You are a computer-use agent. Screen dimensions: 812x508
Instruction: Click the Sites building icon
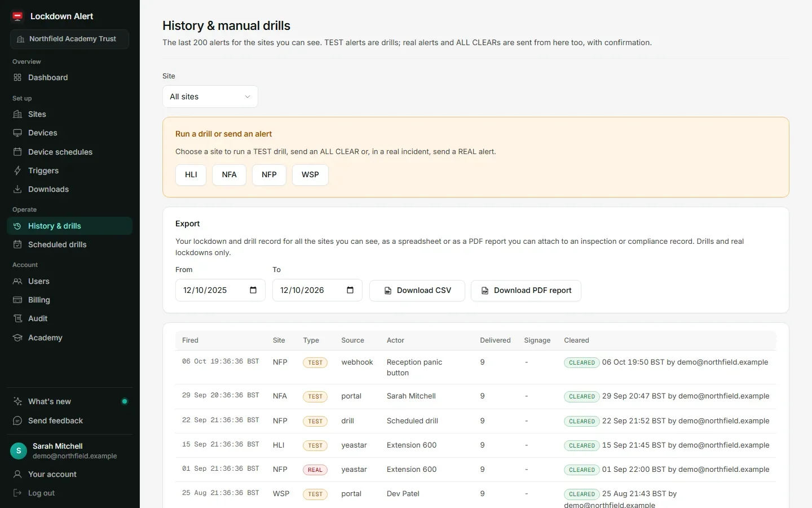[17, 114]
